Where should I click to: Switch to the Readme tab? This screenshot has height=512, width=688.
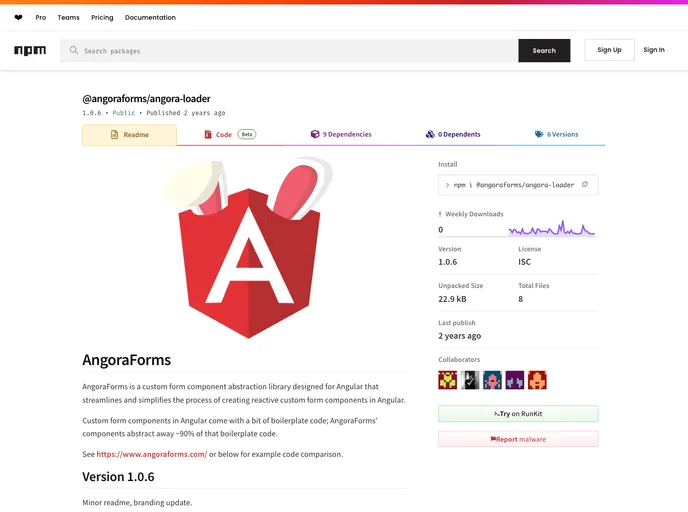[129, 135]
